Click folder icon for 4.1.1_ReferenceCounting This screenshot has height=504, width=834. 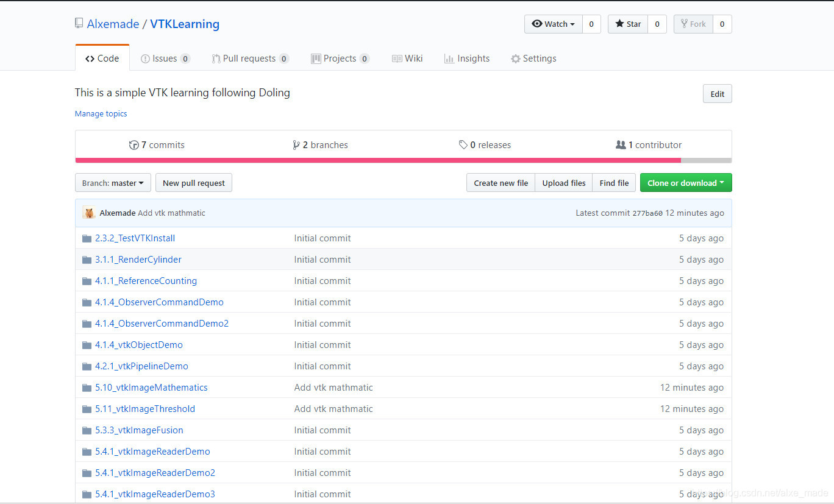click(87, 281)
